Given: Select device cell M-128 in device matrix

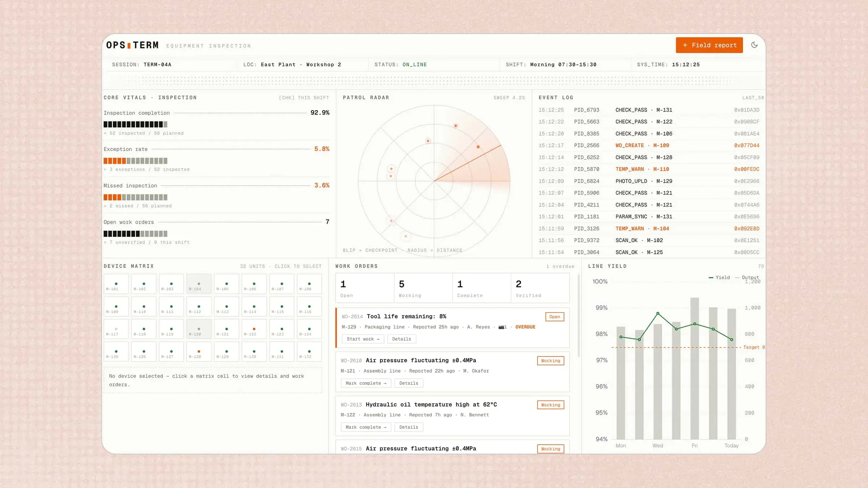Looking at the screenshot, I should click(199, 351).
